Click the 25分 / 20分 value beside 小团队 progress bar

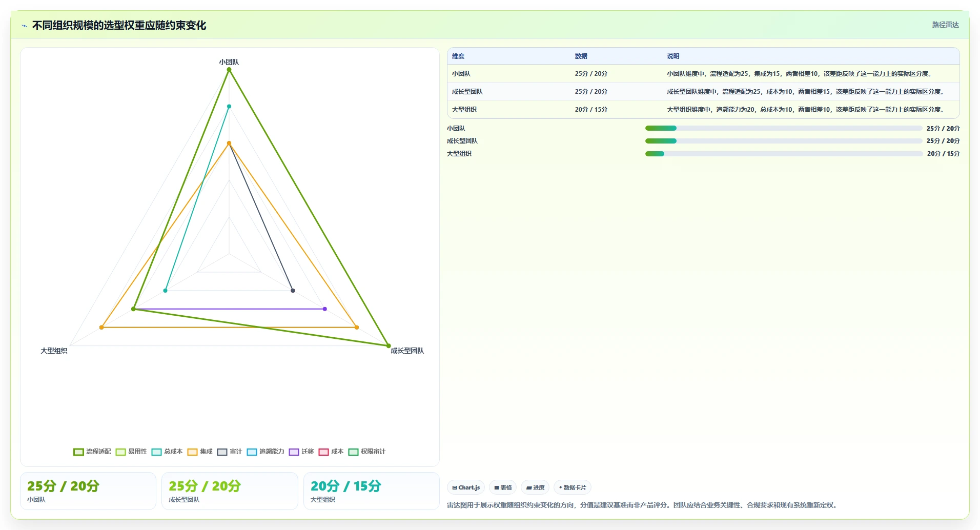click(x=943, y=129)
